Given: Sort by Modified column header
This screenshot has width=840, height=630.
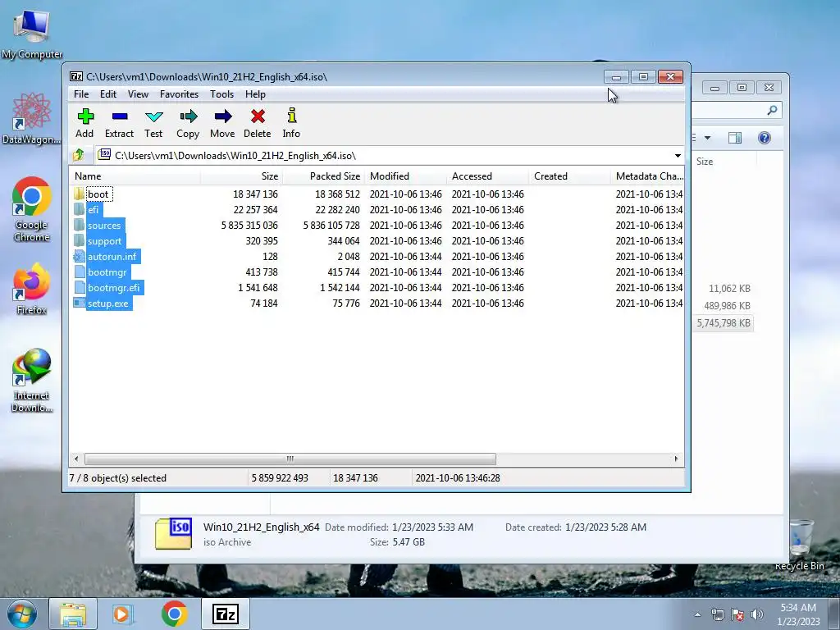Looking at the screenshot, I should 405,176.
